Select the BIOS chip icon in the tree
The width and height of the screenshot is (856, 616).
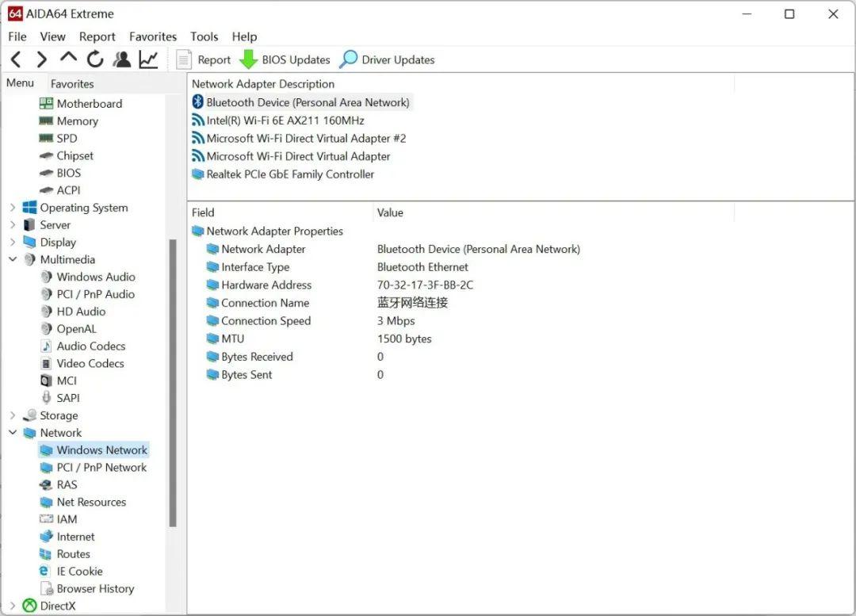tap(47, 173)
